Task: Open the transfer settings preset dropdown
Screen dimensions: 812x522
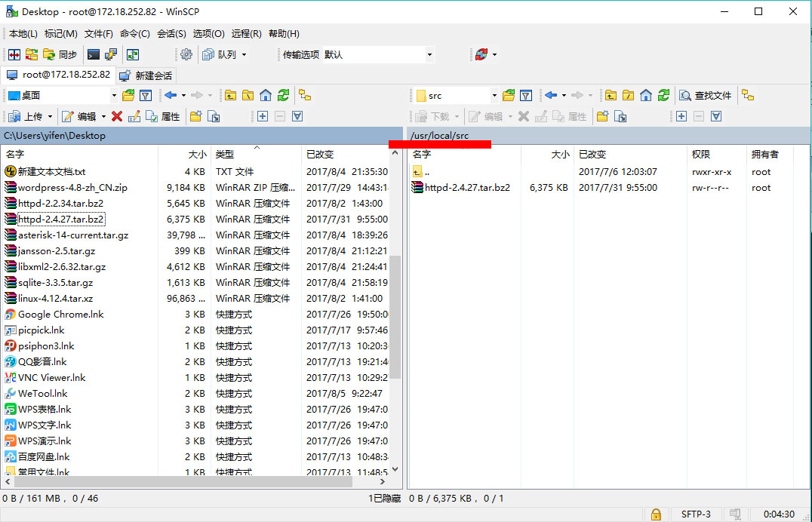Action: pyautogui.click(x=429, y=54)
